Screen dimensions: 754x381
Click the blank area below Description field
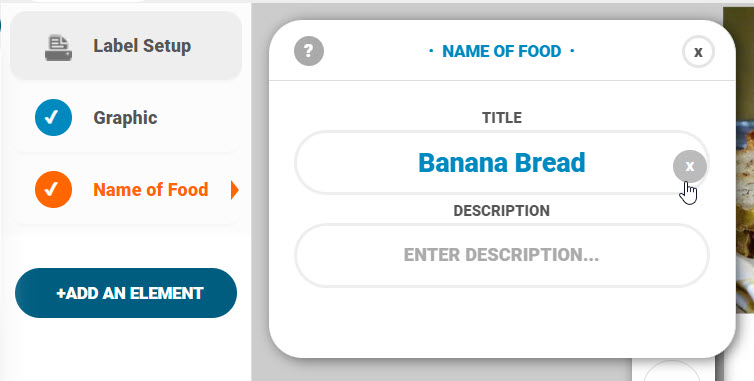pyautogui.click(x=502, y=320)
